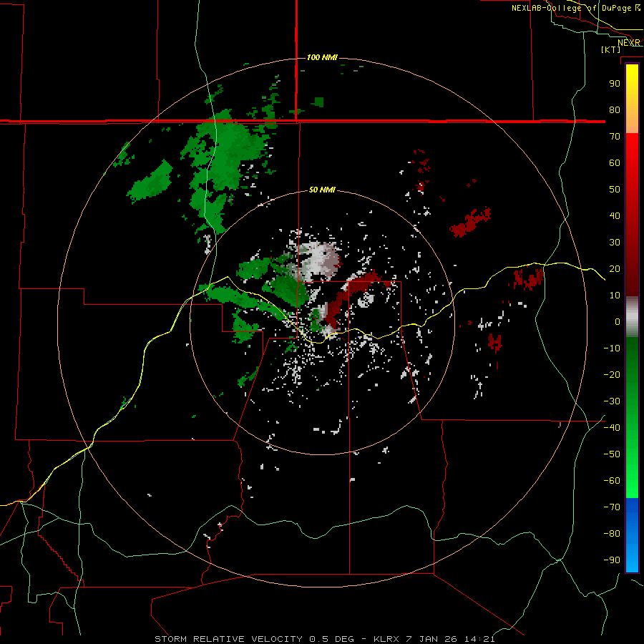Select the NEXLAB-College of DuPage header text
644x644 pixels.
coord(571,8)
